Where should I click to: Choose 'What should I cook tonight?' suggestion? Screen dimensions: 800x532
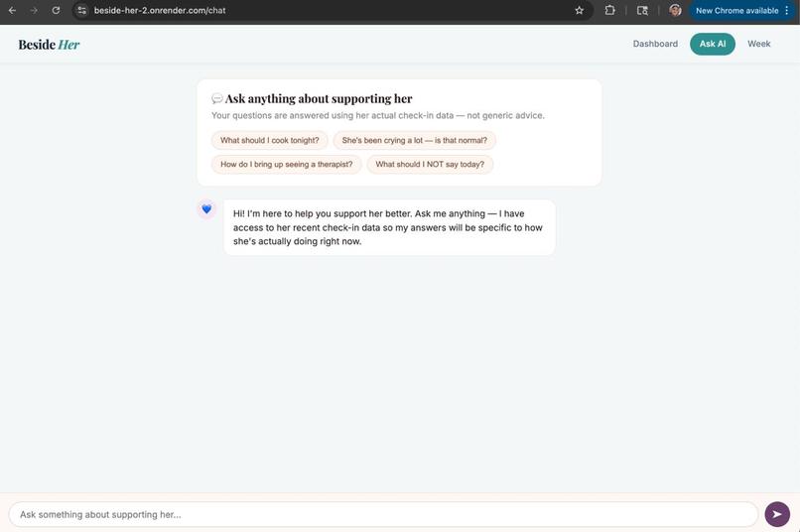pyautogui.click(x=269, y=140)
